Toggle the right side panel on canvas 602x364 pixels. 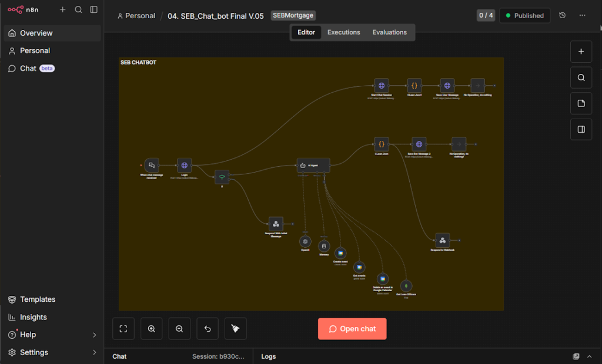(x=581, y=129)
